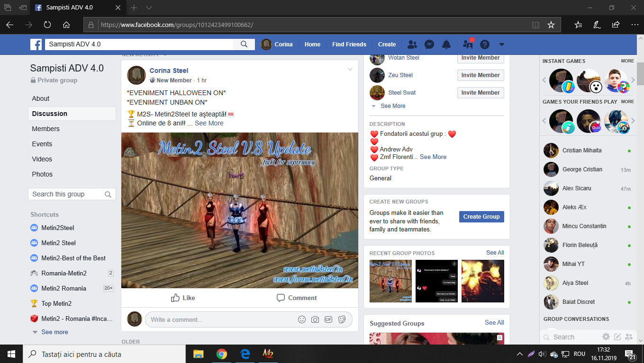Image resolution: width=644 pixels, height=363 pixels.
Task: Click the Like thumbs-up on the post
Action: coord(183,298)
